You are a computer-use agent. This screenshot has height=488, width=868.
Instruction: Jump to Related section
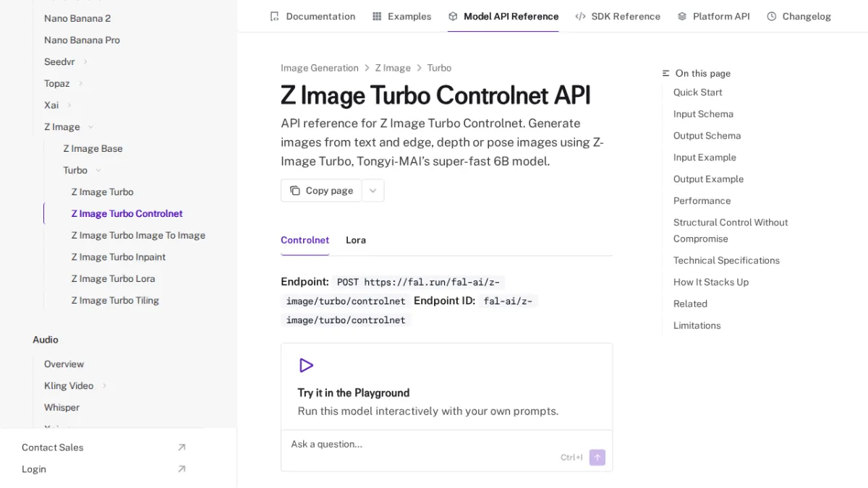690,304
